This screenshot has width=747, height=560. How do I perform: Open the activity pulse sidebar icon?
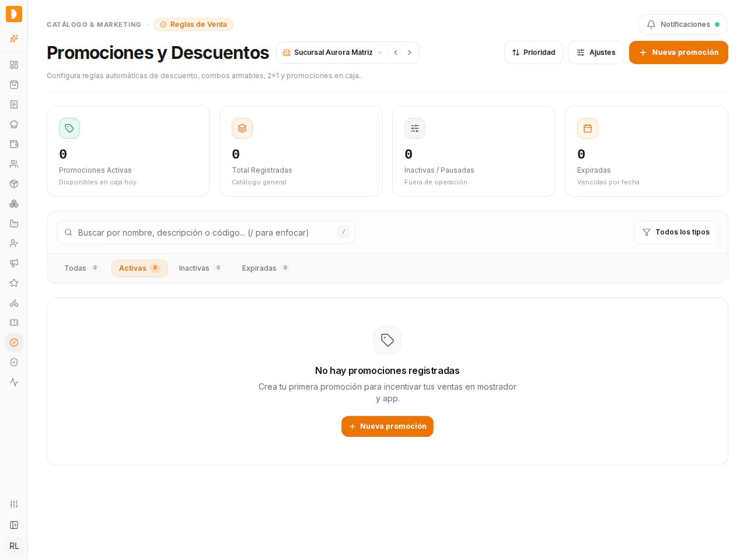14,382
